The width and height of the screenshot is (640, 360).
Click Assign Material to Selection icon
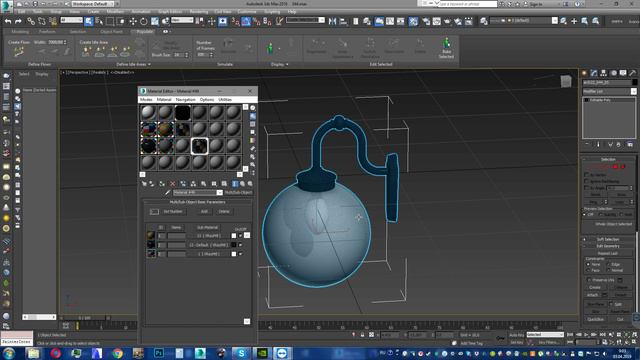[162, 184]
